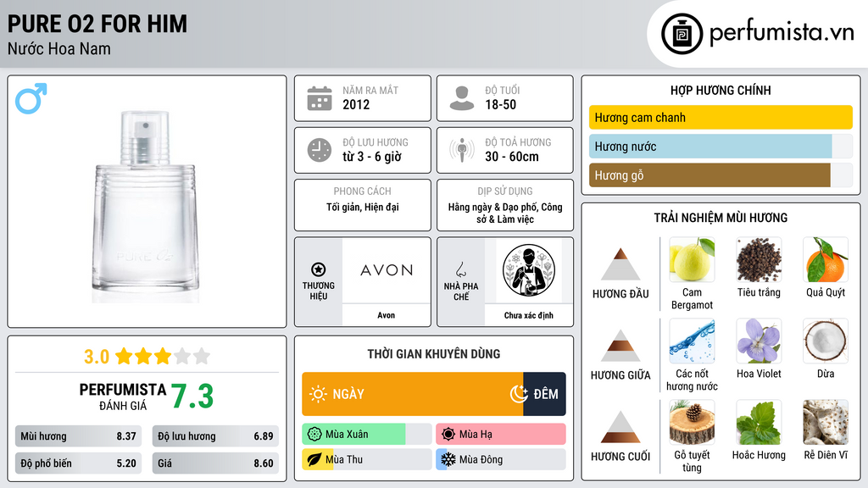The image size is (868, 488).
Task: Click the Pure O2 perfume bottle image
Action: click(145, 206)
